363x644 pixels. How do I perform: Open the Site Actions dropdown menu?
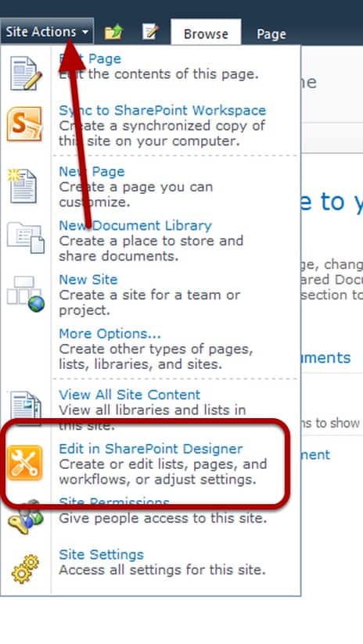47,31
